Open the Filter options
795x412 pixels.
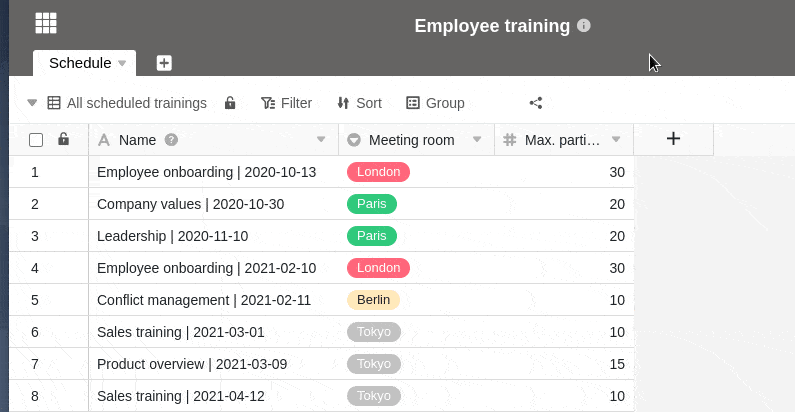tap(286, 103)
